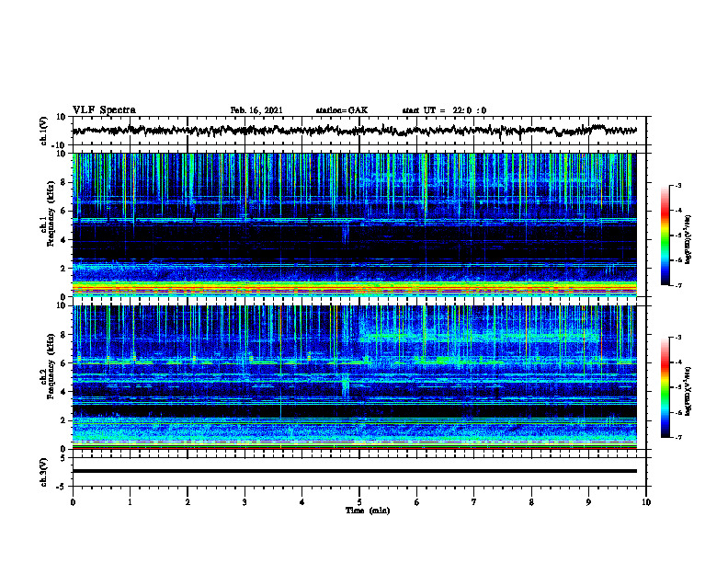Viewport: 728px width, 563px height.
Task: Click the ch.2 spectrogram color scale bar
Action: [x=665, y=387]
